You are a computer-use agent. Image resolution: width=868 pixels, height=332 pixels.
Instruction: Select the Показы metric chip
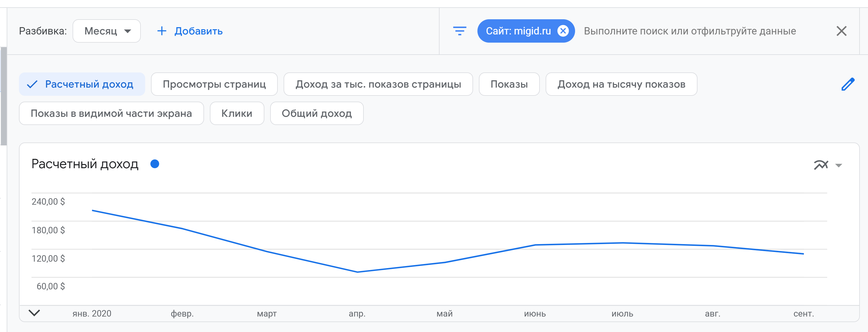(x=509, y=84)
